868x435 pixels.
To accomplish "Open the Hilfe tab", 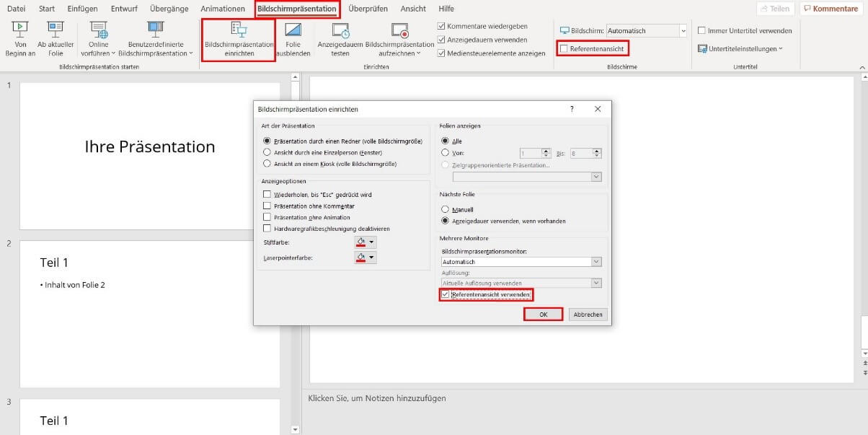I will [446, 9].
